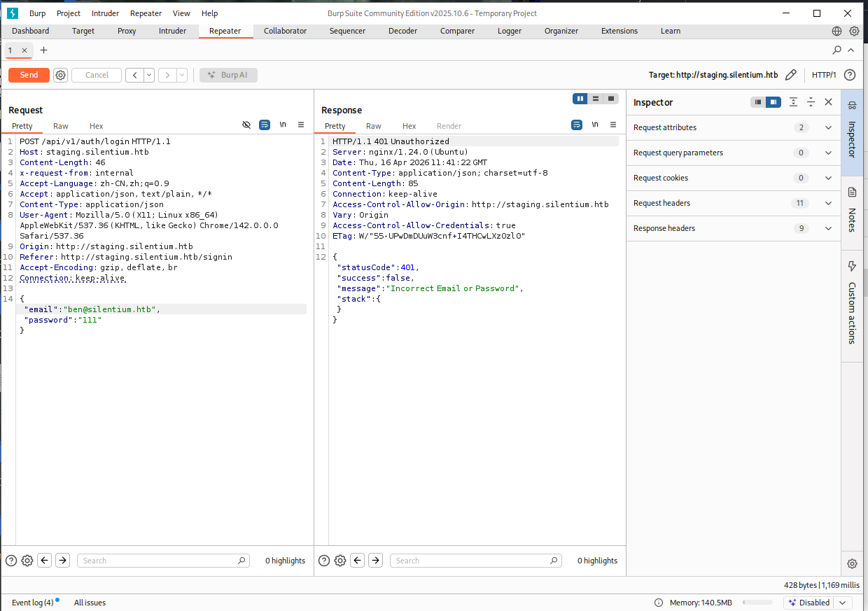Open Repeater settings gear next to Send
The image size is (868, 611).
coord(61,75)
